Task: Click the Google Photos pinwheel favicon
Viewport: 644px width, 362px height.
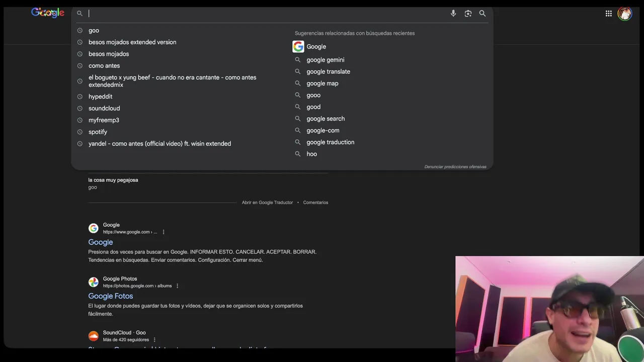Action: click(x=93, y=282)
